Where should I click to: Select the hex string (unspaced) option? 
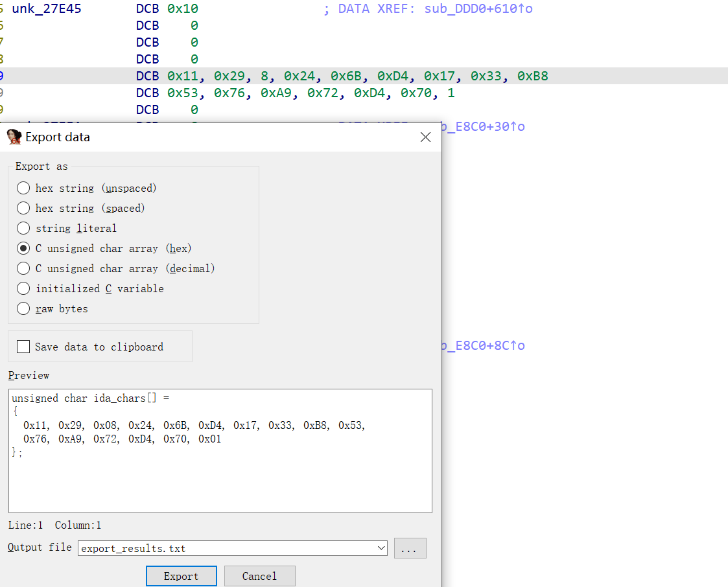tap(24, 189)
